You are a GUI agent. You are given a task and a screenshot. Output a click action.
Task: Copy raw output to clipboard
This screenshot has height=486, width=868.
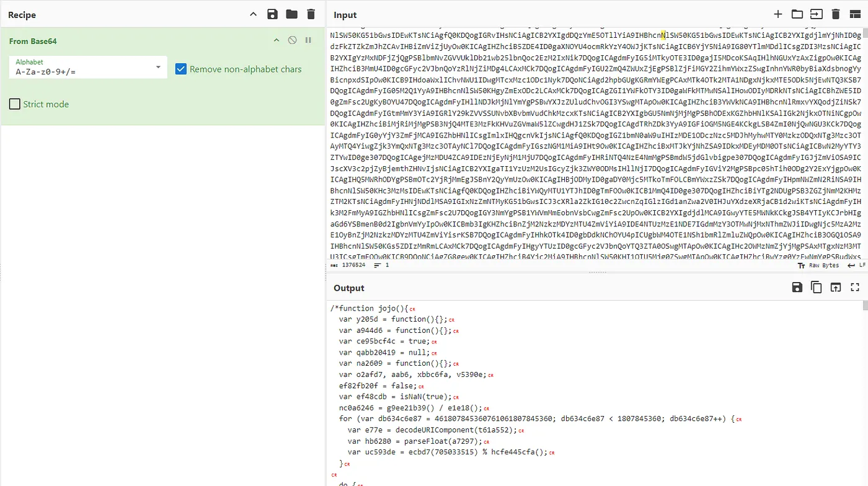817,287
